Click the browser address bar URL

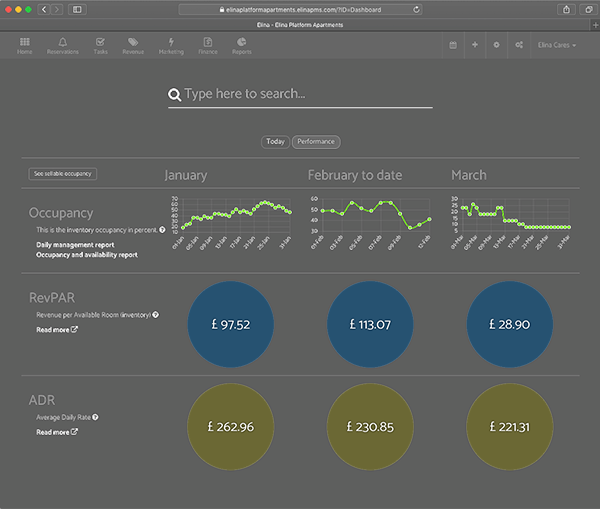coord(300,10)
